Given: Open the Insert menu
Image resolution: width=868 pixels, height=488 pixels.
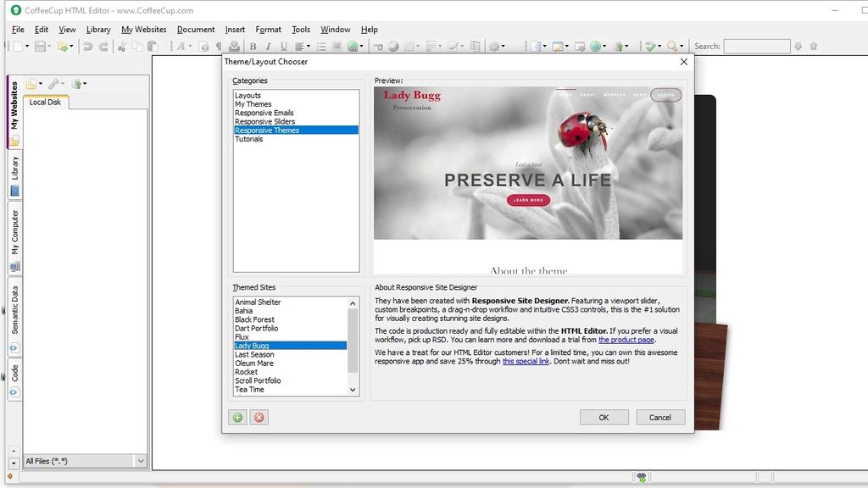Looking at the screenshot, I should pos(235,29).
